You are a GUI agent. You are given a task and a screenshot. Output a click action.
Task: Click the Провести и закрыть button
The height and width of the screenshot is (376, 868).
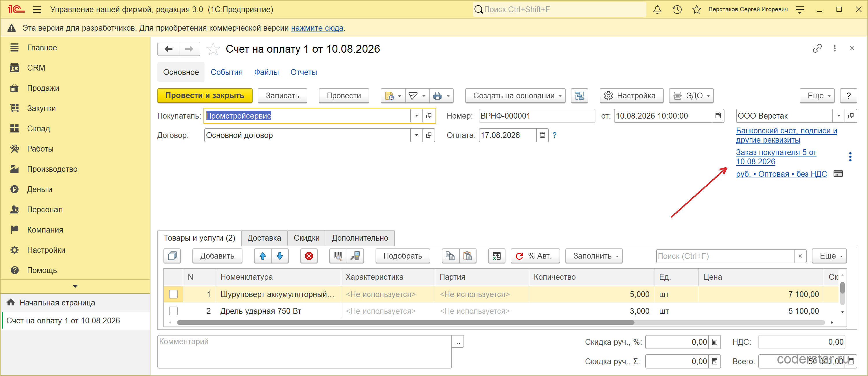tap(205, 96)
